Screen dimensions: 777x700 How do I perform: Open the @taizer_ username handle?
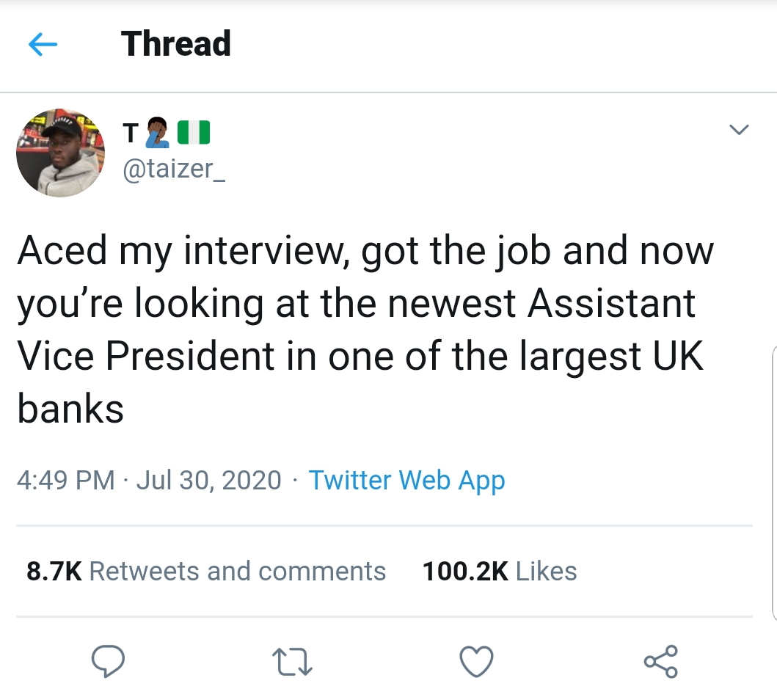[x=175, y=171]
